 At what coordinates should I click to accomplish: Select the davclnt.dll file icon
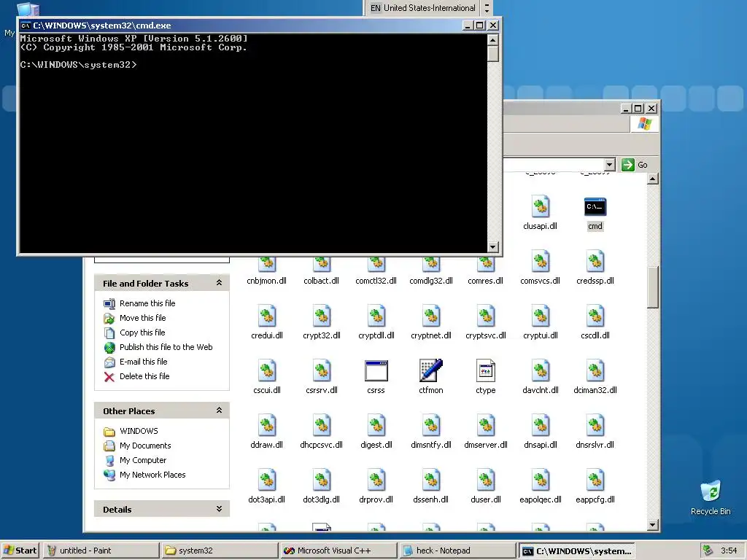click(x=541, y=371)
